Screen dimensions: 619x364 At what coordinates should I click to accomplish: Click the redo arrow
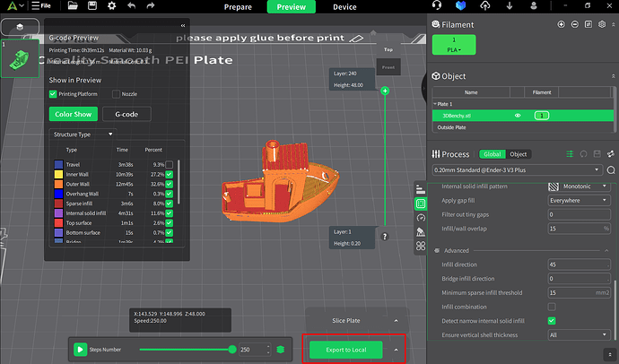click(x=151, y=5)
